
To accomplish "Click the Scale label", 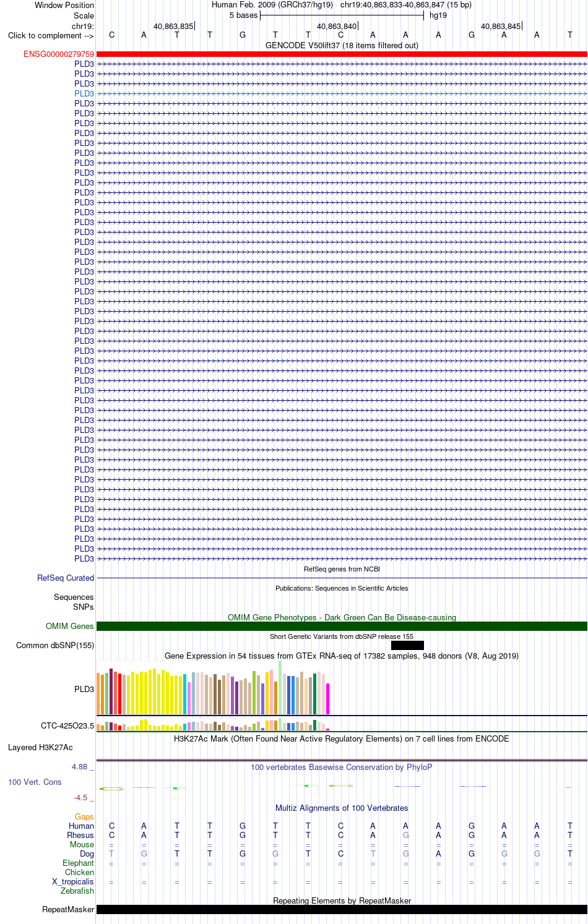I will 84,16.
